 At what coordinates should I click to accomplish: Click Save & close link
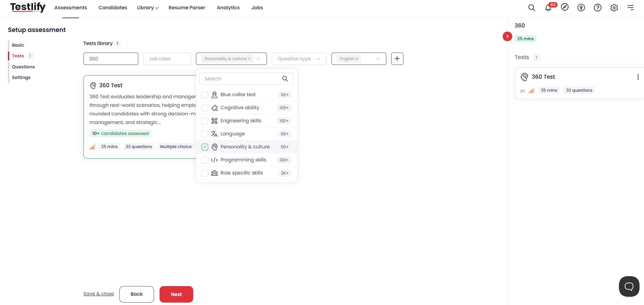tap(98, 294)
